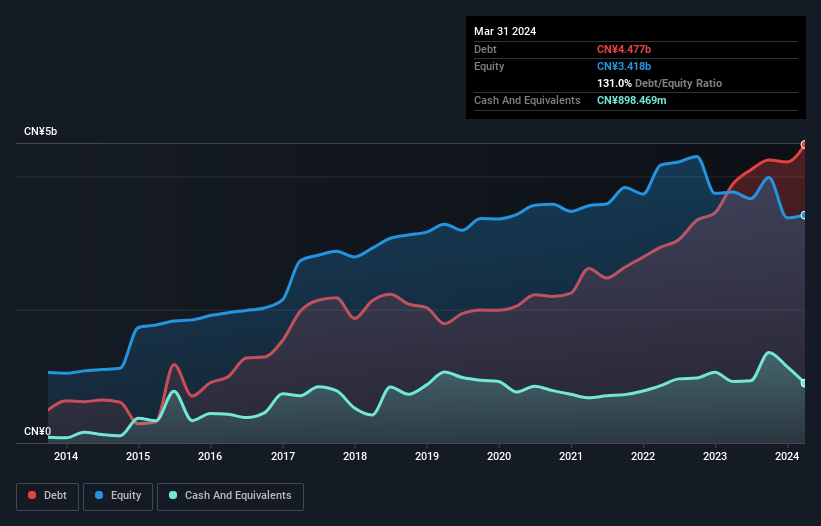Click the CN¥898.469m cash value
The image size is (821, 526).
(631, 100)
